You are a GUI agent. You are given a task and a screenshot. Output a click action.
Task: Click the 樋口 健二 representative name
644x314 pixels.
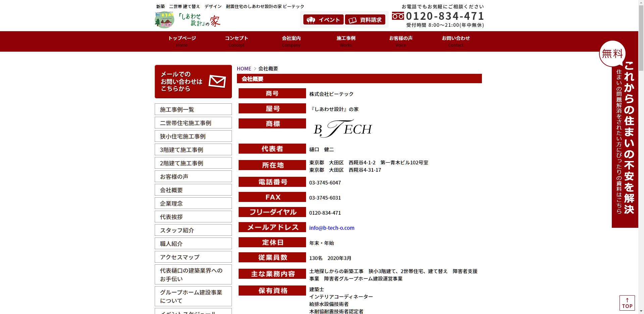(x=321, y=149)
